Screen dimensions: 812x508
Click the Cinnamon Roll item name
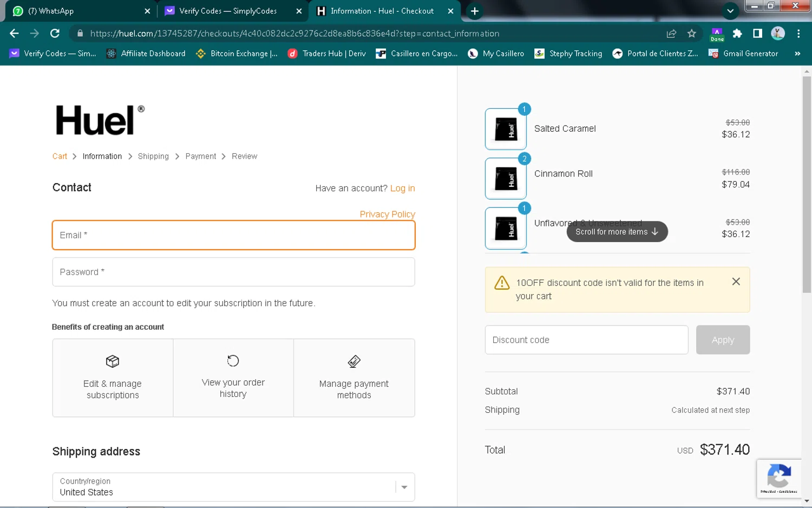click(563, 173)
